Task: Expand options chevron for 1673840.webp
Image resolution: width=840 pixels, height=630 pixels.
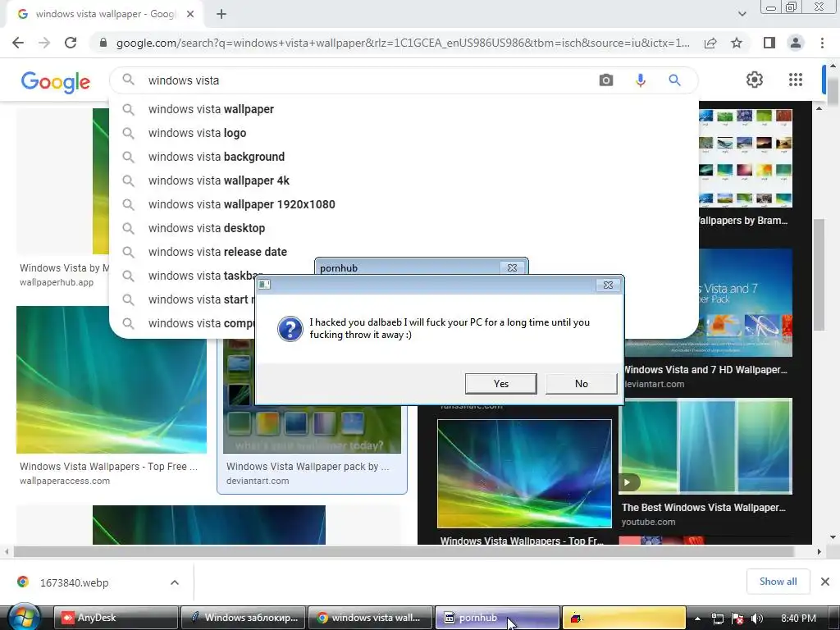Action: click(175, 582)
